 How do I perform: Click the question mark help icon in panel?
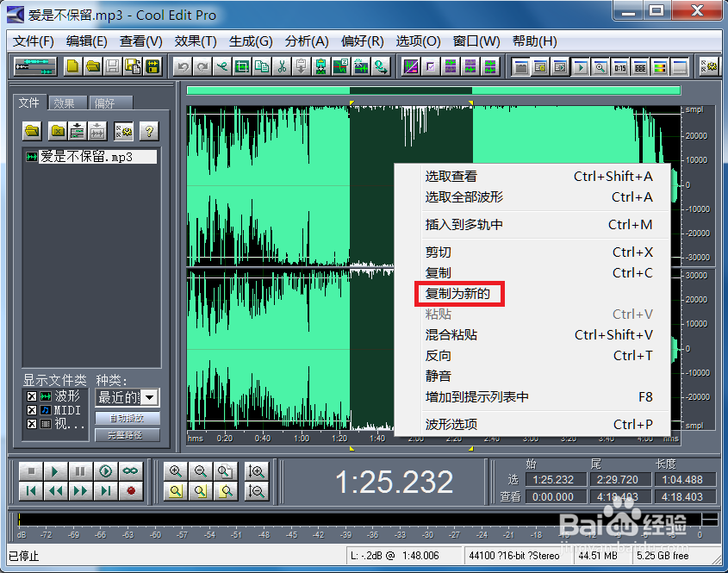pyautogui.click(x=149, y=132)
